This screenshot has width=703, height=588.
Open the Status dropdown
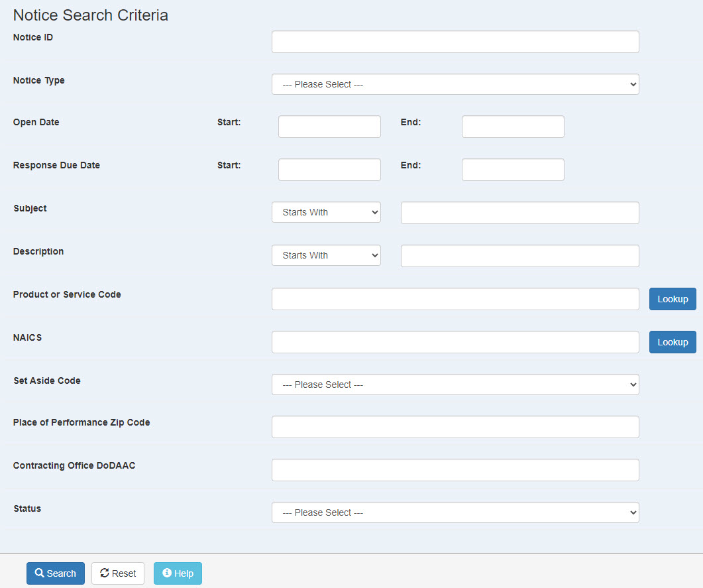455,512
